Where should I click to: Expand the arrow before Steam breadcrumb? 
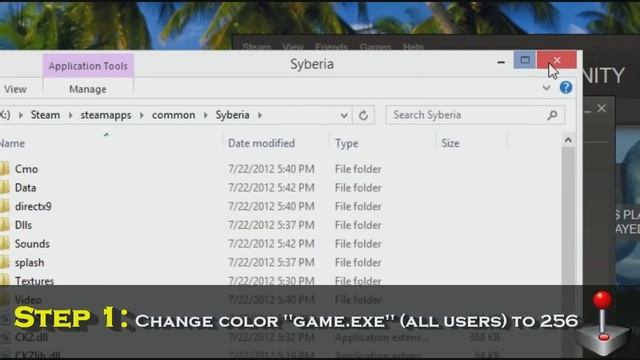pos(20,116)
